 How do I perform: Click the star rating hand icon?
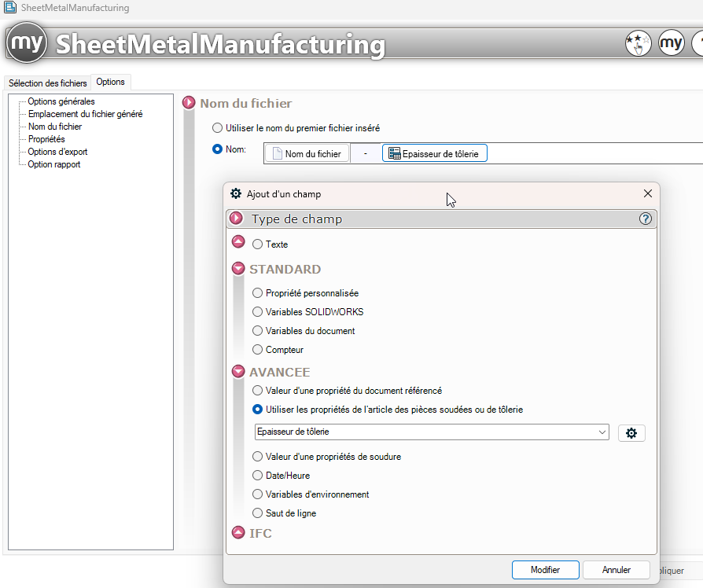[638, 43]
